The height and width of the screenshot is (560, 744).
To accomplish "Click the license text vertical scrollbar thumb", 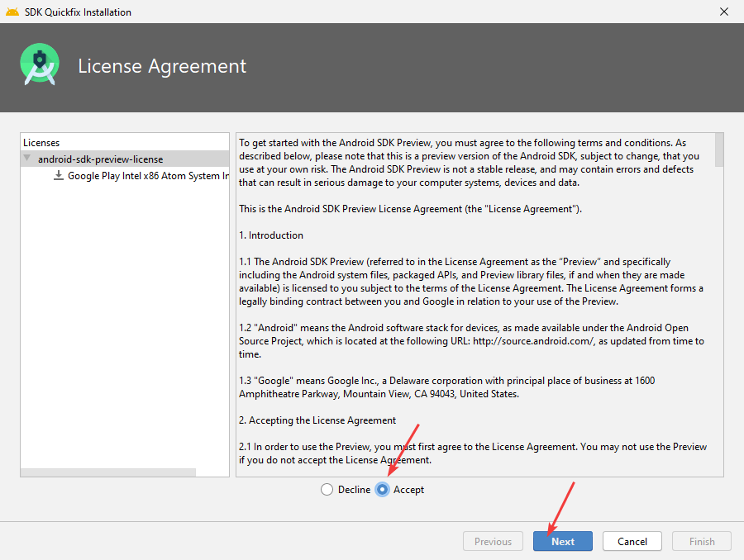I will pyautogui.click(x=718, y=149).
